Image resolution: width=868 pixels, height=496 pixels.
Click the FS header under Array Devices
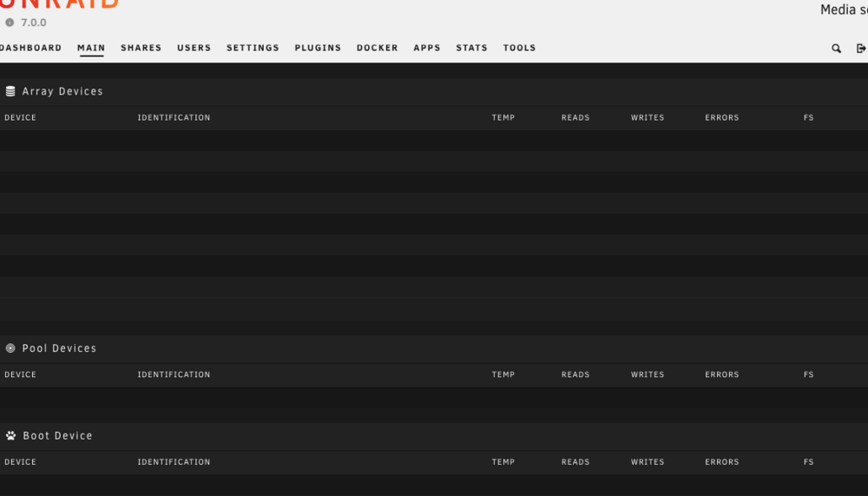(x=809, y=117)
